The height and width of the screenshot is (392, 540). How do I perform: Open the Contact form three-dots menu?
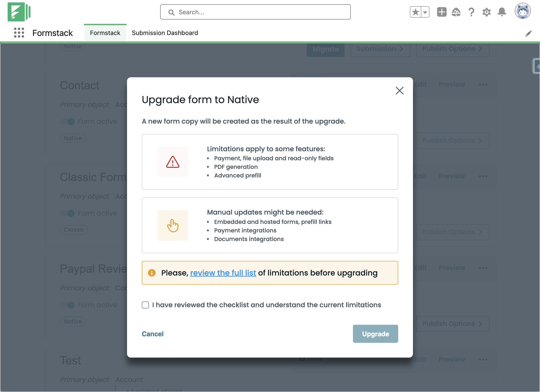coord(483,85)
